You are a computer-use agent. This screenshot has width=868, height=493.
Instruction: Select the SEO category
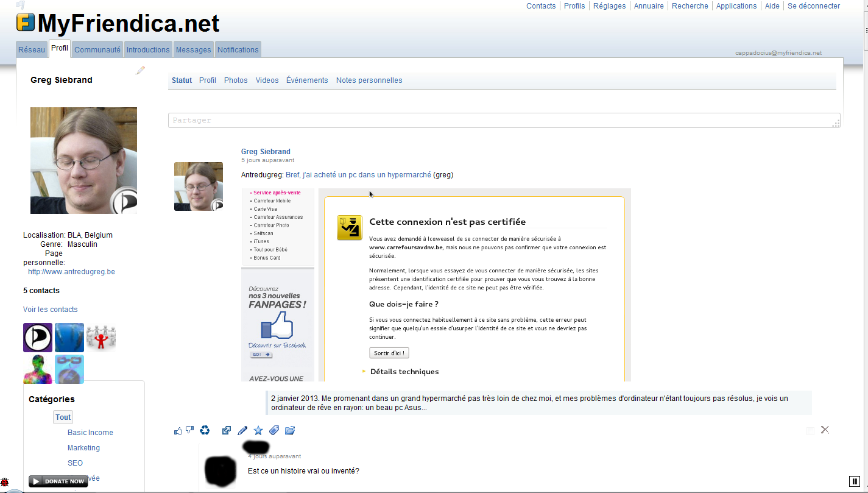coord(75,463)
